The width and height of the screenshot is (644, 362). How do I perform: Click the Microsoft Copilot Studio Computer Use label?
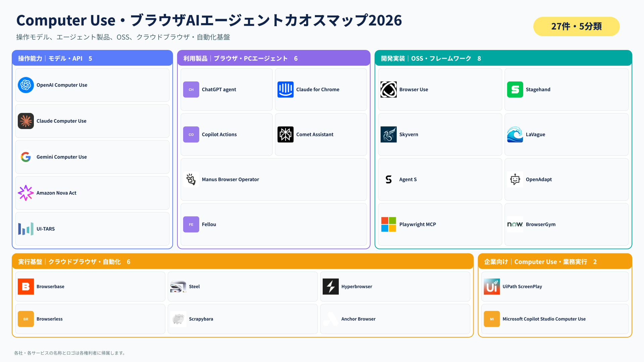(544, 319)
